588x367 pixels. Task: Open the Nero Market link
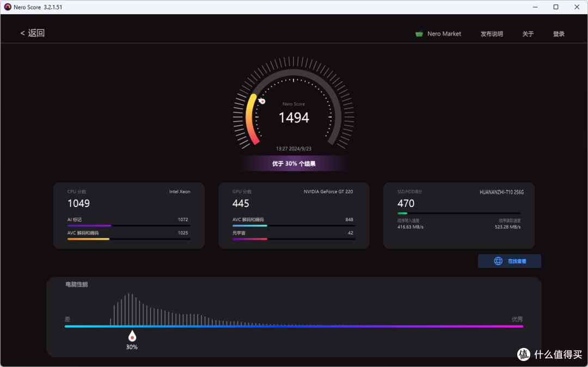coord(444,34)
